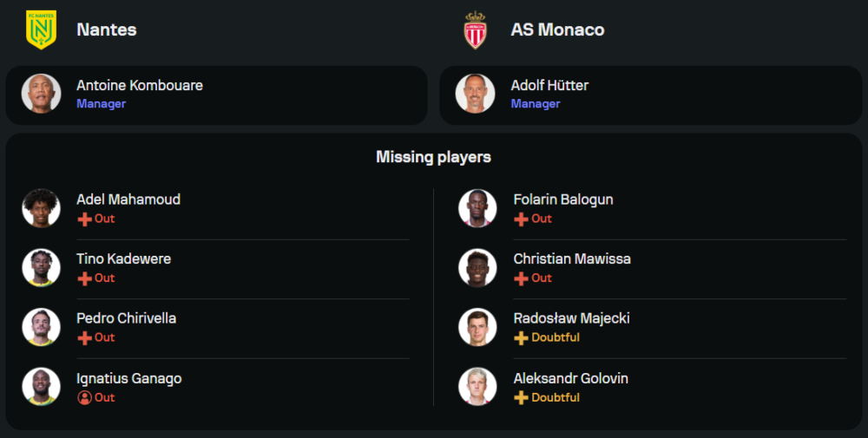This screenshot has height=438, width=868.
Task: View Adolf Hütter manager profile name
Action: pyautogui.click(x=549, y=85)
